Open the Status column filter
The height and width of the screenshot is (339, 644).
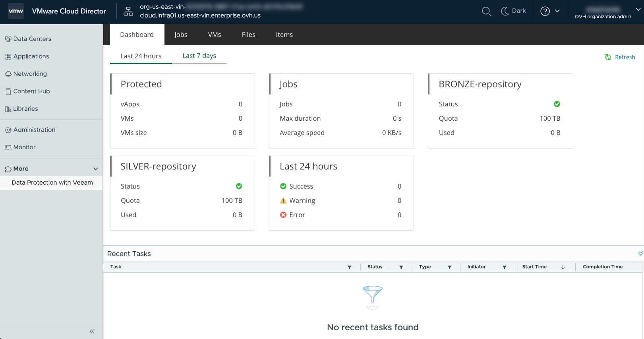(401, 267)
